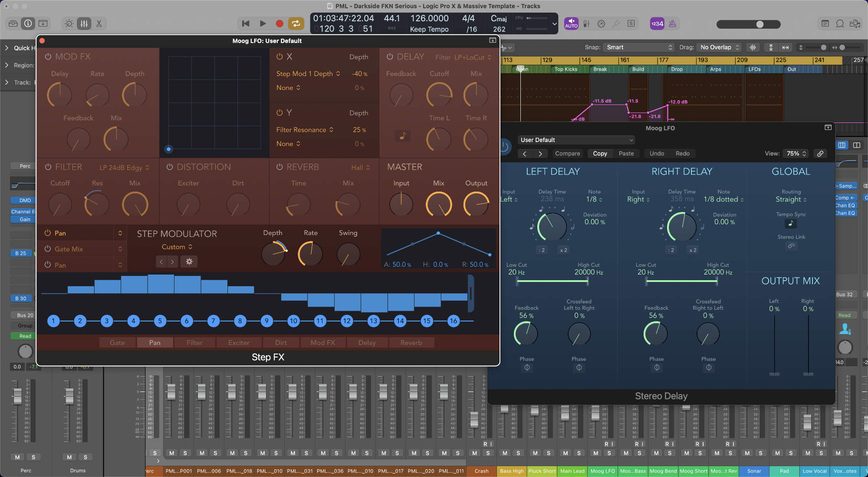Image resolution: width=868 pixels, height=477 pixels.
Task: Toggle delay tempo sync note button
Action: coord(402,136)
